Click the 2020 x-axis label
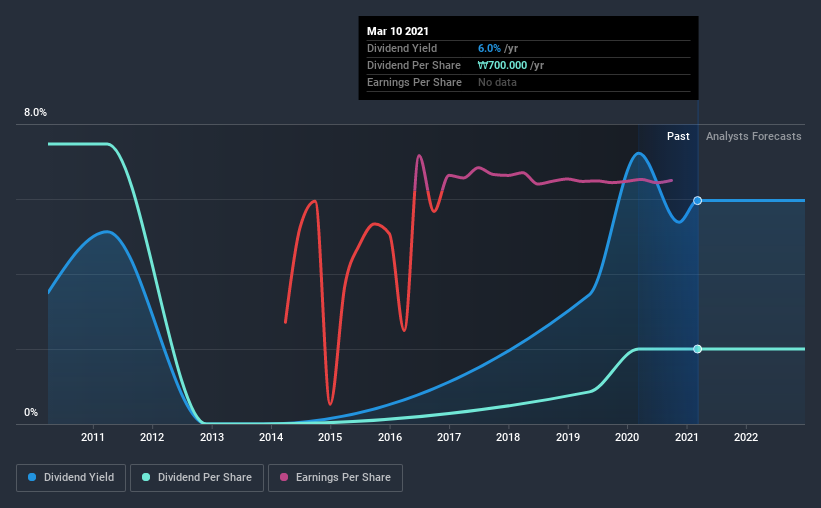The image size is (821, 508). click(x=627, y=437)
